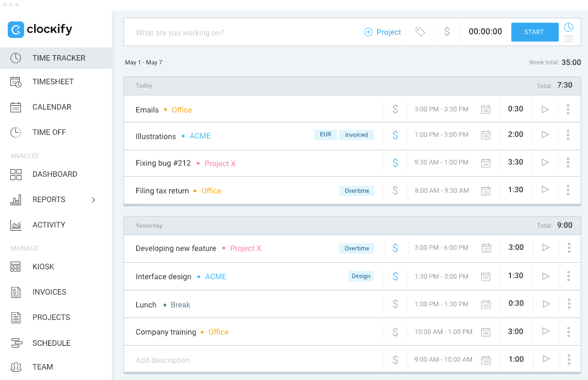Open date picker for Lunch entry
Viewport: 588px width, 380px height.
pyautogui.click(x=486, y=304)
